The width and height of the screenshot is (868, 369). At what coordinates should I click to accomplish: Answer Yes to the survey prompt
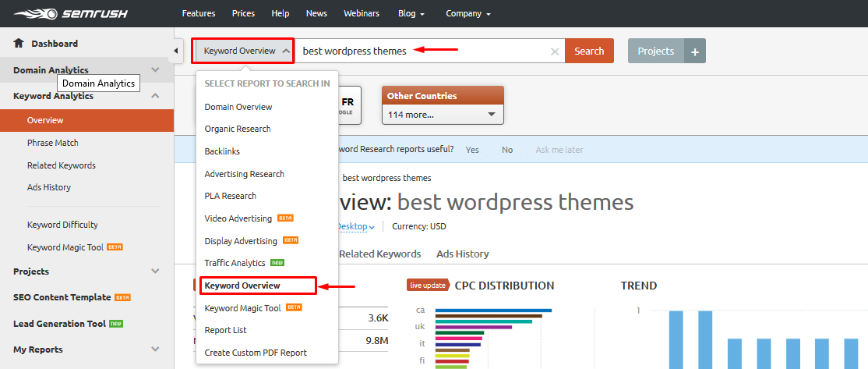click(472, 150)
